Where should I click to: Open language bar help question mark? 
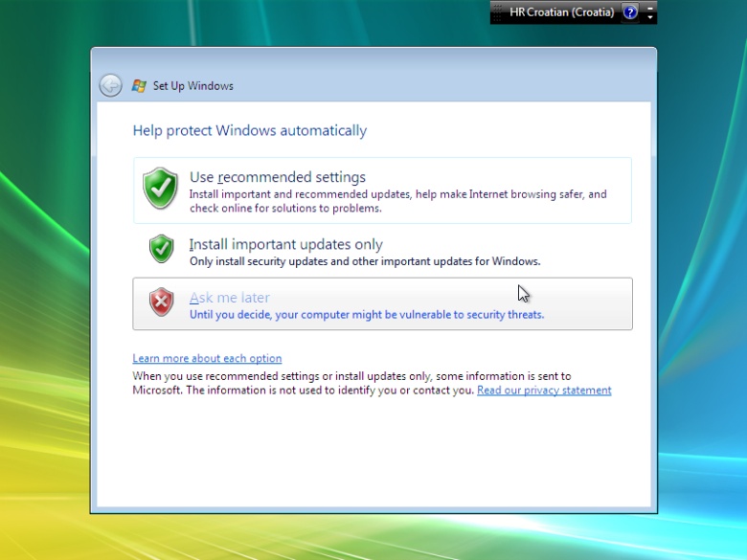click(630, 12)
